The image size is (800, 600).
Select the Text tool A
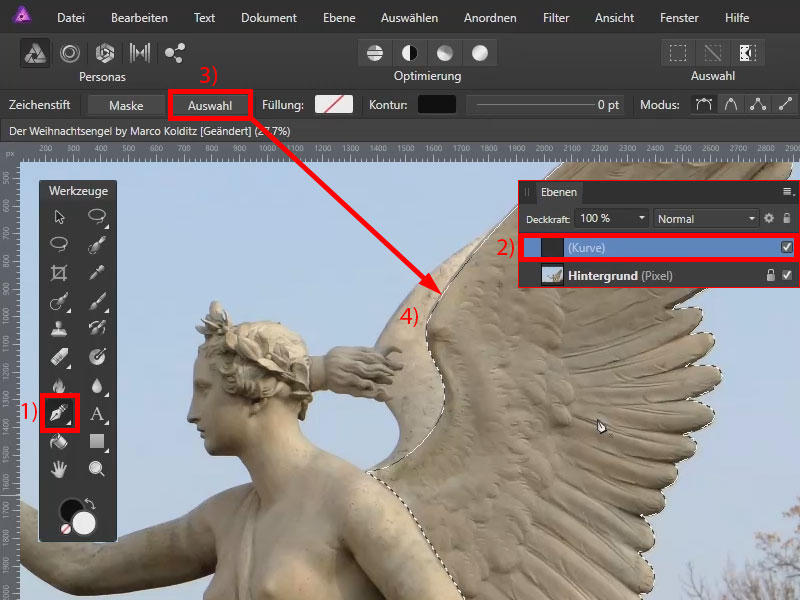point(97,413)
